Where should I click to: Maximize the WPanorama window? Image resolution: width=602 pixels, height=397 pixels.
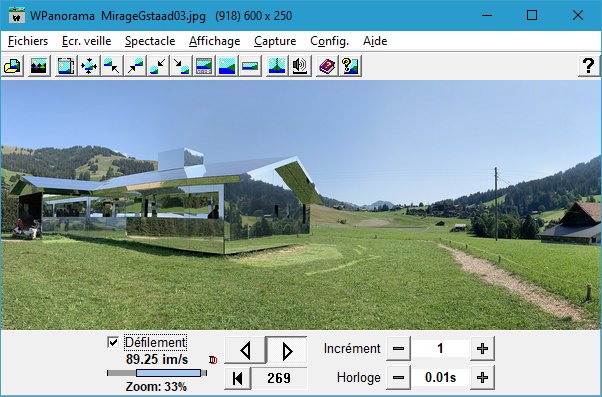pyautogui.click(x=532, y=15)
